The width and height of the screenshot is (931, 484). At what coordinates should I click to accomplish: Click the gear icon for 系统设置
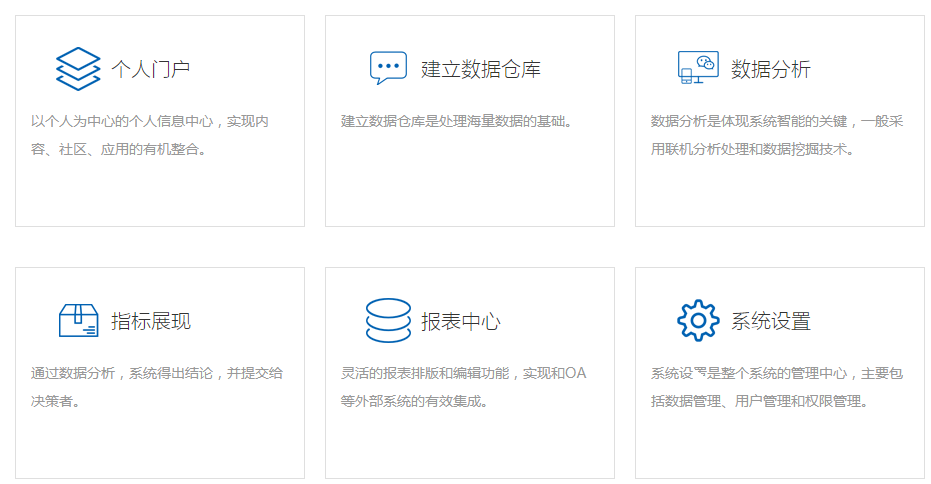pyautogui.click(x=698, y=321)
